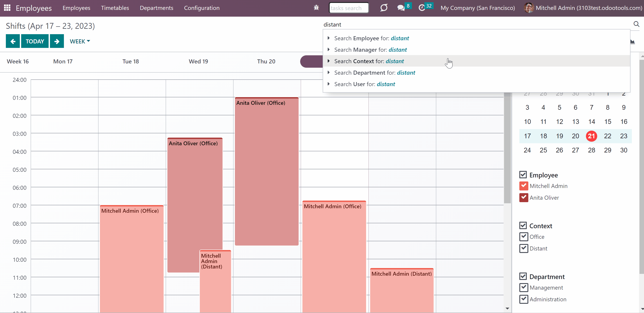Open the messages chat icon

[x=401, y=8]
